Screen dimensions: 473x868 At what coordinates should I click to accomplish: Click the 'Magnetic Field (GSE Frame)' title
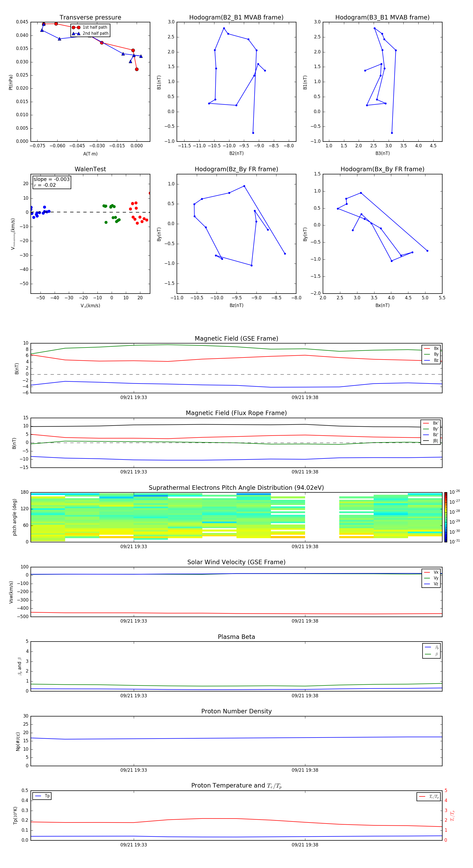coord(236,339)
